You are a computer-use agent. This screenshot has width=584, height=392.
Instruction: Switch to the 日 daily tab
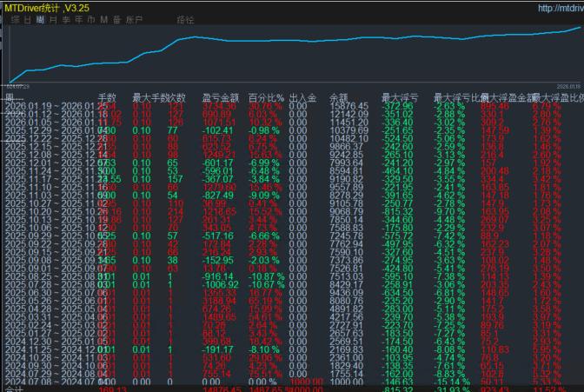[x=28, y=20]
